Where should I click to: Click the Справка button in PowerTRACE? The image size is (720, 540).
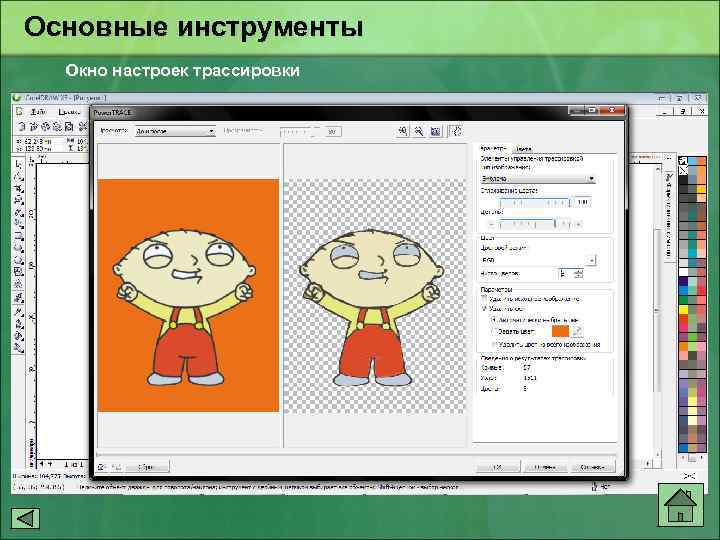click(592, 467)
